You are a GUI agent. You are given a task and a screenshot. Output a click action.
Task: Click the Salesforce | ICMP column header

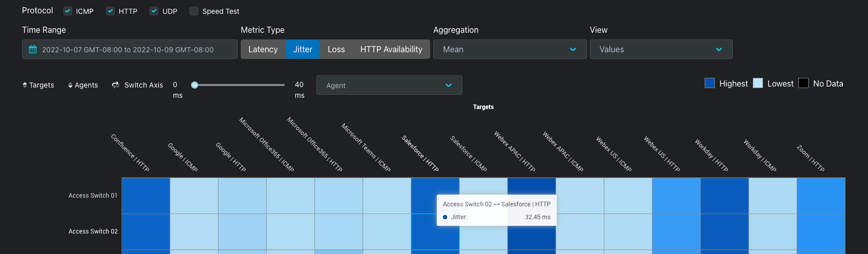[469, 153]
